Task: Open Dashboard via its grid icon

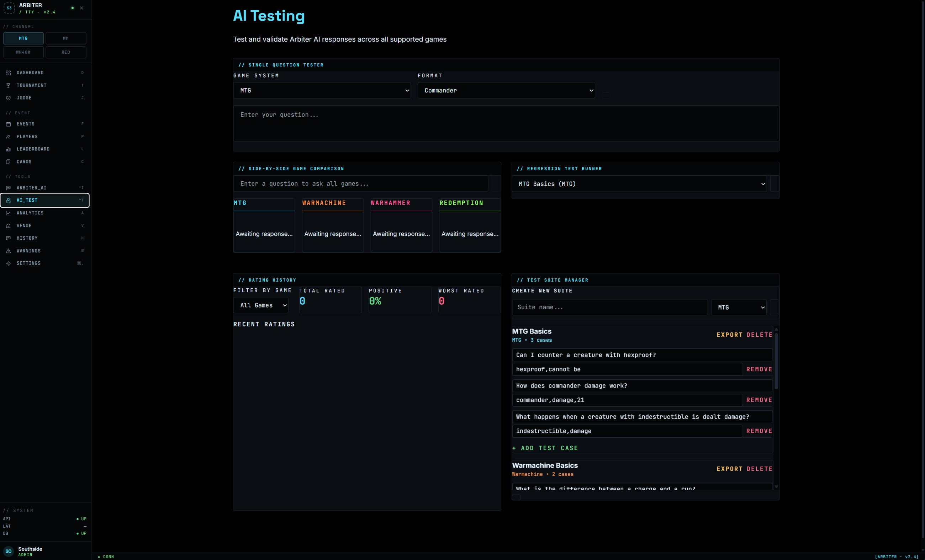Action: (x=8, y=73)
